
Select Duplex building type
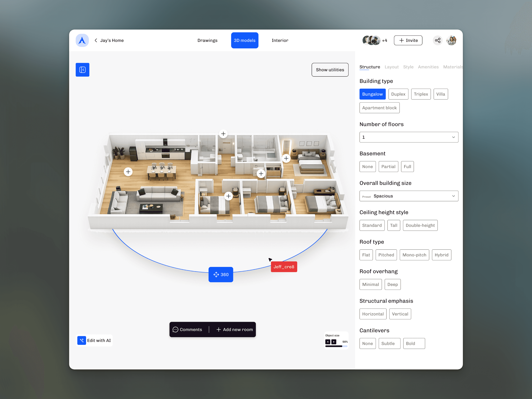pos(398,94)
